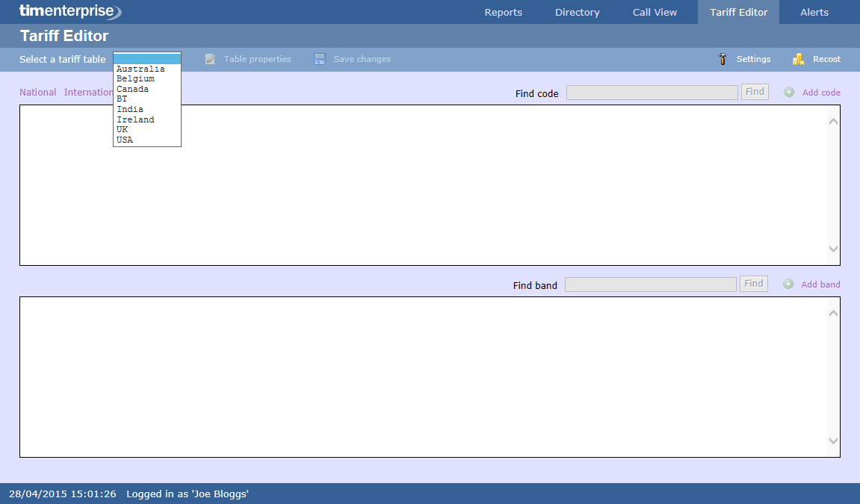
Task: Click the Table properties pencil icon
Action: [x=210, y=59]
